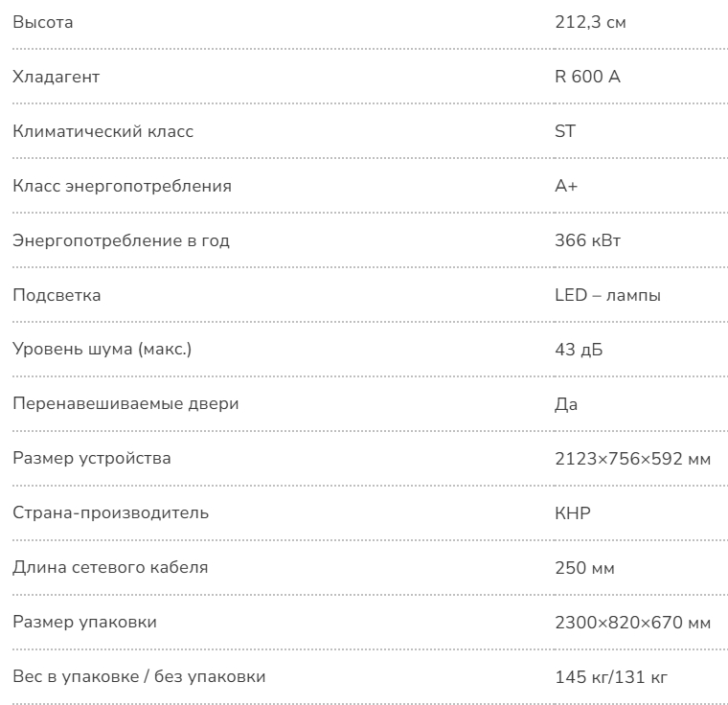The height and width of the screenshot is (705, 728).
Task: Click the "Энергопотребление в год" label
Action: (121, 240)
